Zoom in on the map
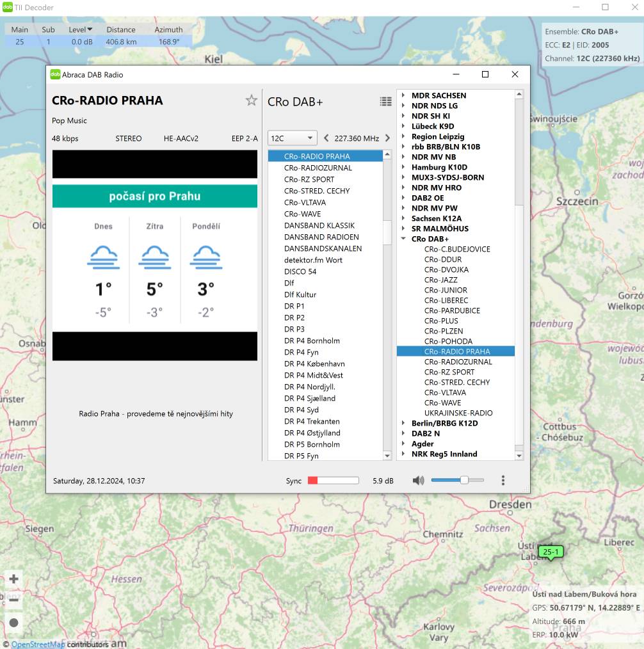Screen dimensions: 644x649 click(13, 579)
